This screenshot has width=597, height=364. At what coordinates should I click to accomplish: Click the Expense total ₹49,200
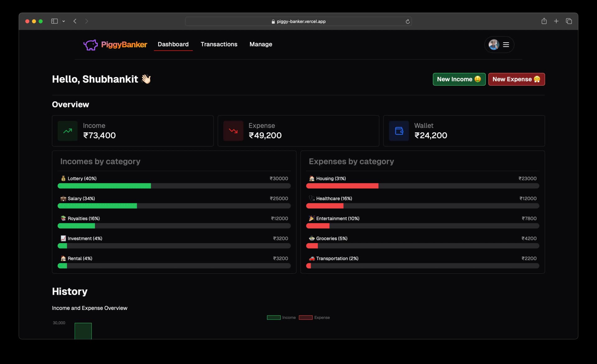coord(265,135)
